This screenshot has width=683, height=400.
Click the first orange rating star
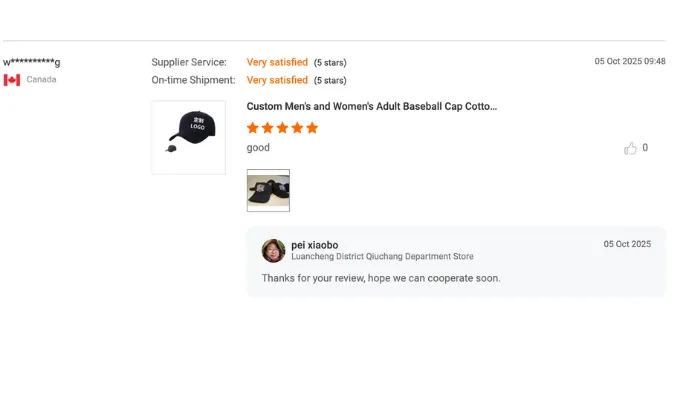[x=253, y=128]
